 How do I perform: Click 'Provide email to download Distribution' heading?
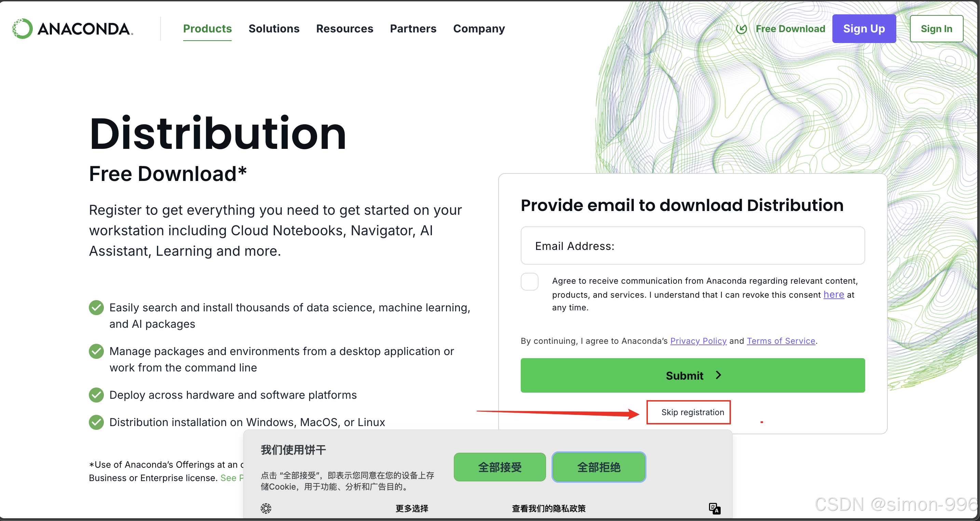pyautogui.click(x=682, y=206)
